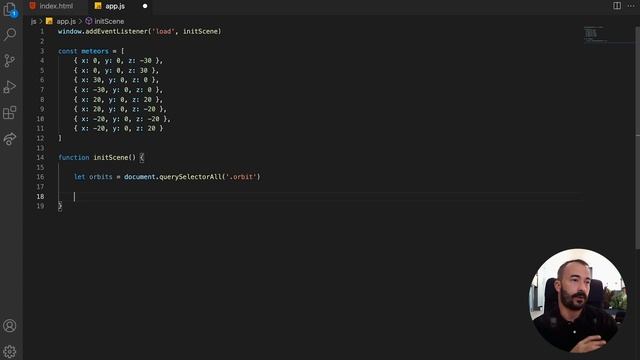Click 'addEventListener' on line 1
Image resolution: width=640 pixels, height=360 pixels.
coord(116,31)
